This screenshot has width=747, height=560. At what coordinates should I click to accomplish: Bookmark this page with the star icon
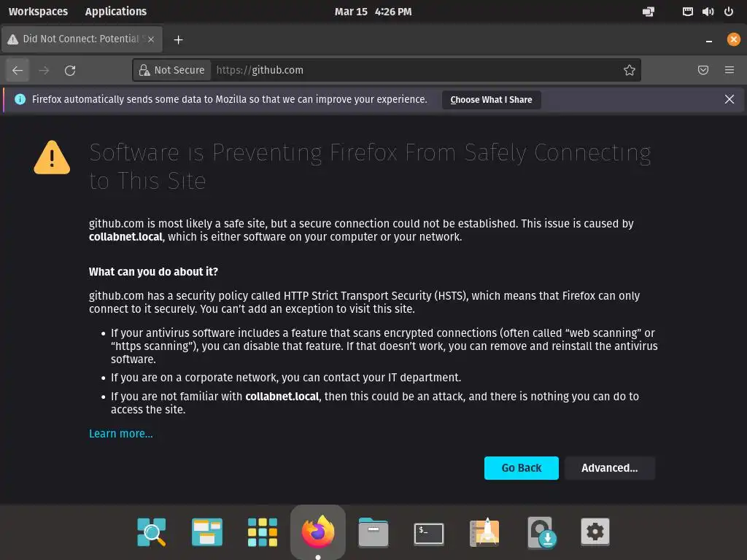(x=629, y=70)
